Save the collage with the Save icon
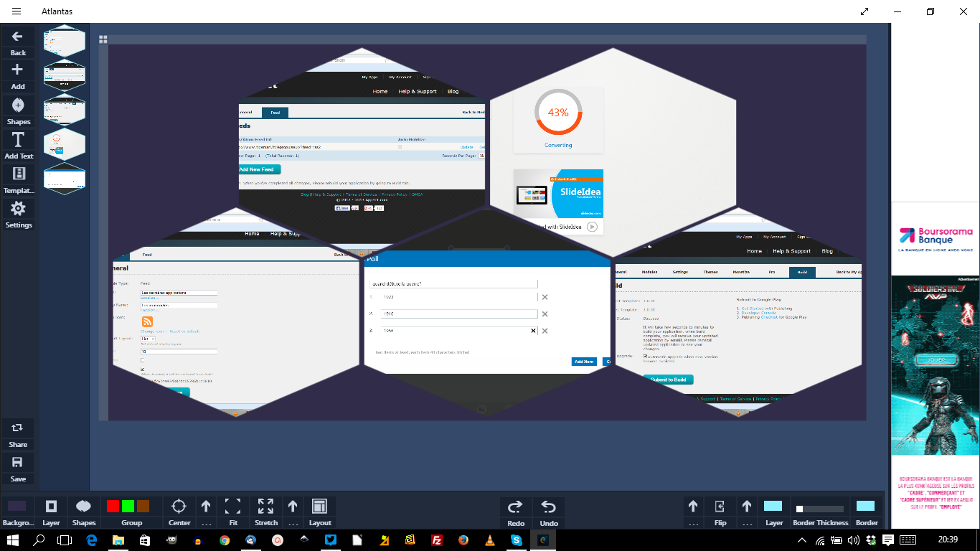 (x=18, y=463)
